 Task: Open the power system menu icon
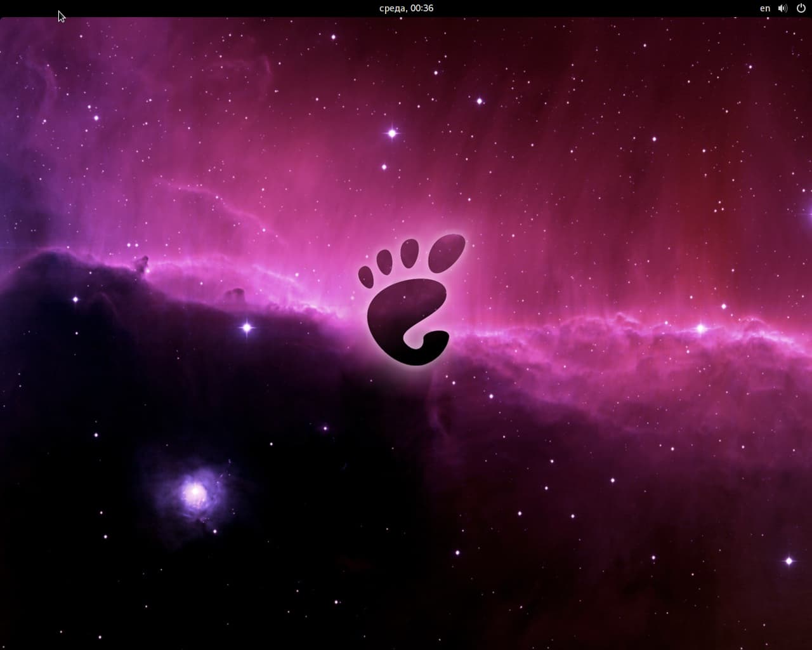(801, 8)
